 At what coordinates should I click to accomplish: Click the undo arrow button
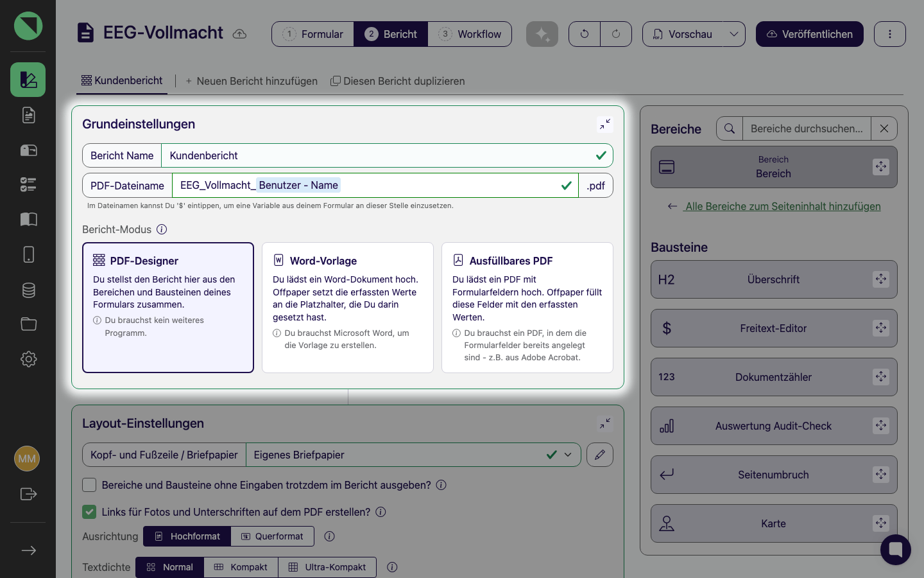[x=585, y=34]
